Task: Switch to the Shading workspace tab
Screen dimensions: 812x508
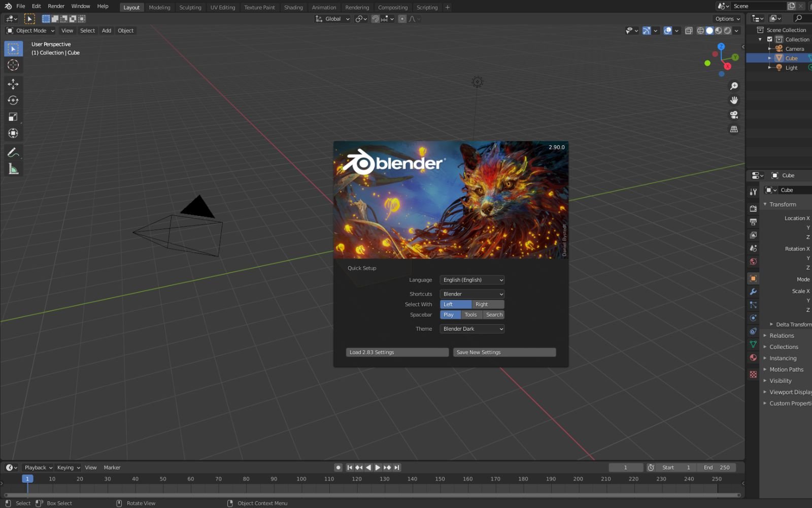Action: 293,7
